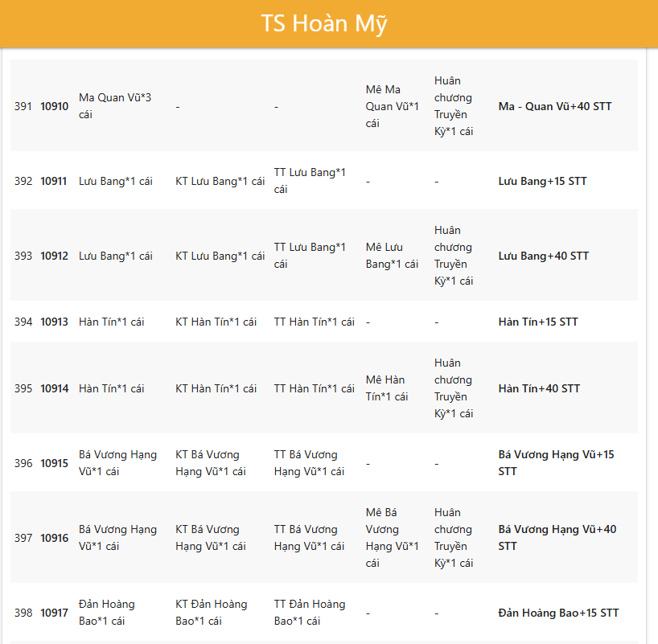Select ID 10917 in row 398
This screenshot has width=658, height=644.
[55, 613]
